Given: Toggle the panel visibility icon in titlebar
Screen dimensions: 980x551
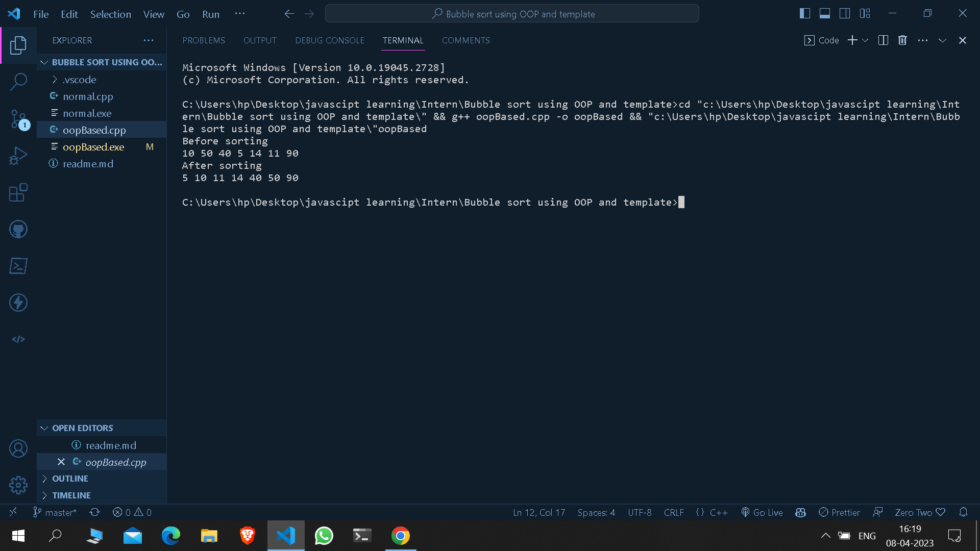Looking at the screenshot, I should [x=824, y=13].
